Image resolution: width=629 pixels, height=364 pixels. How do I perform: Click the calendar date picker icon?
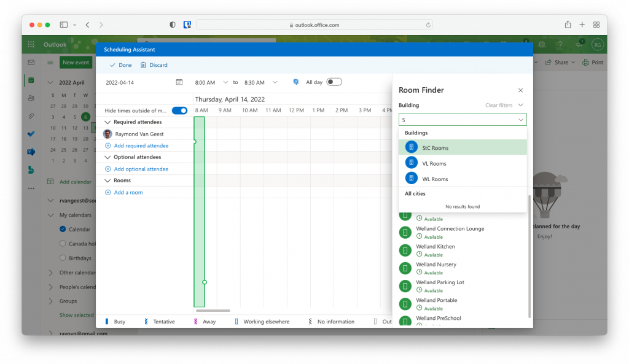[179, 82]
